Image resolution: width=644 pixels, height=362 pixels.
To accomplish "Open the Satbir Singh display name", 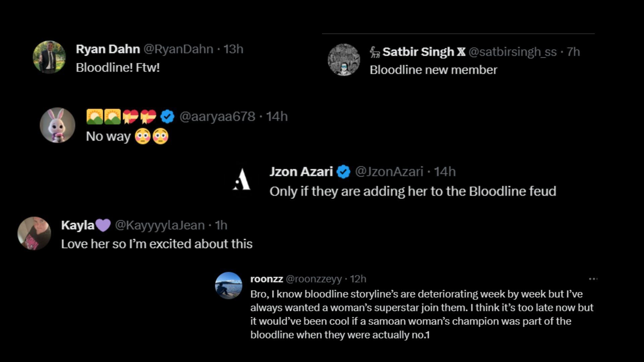I will [x=418, y=52].
